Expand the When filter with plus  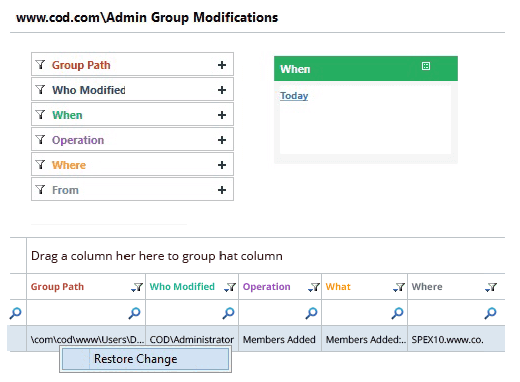tap(222, 115)
